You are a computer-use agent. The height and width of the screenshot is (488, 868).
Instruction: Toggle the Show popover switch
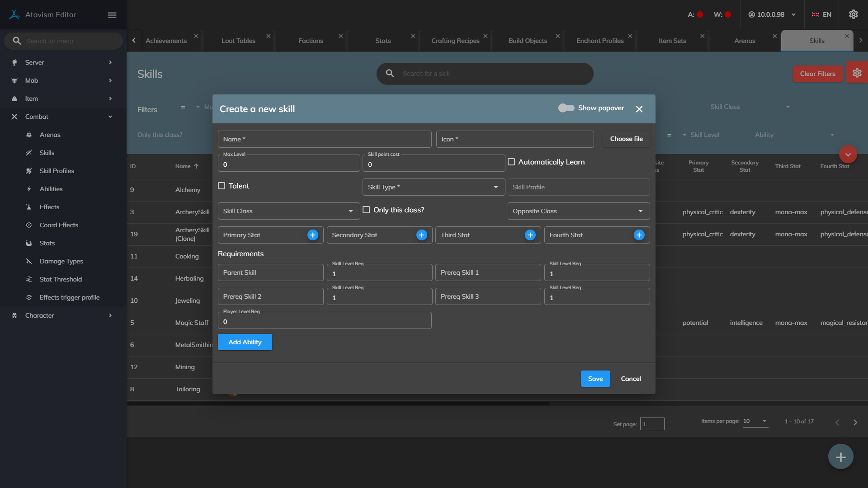[566, 108]
